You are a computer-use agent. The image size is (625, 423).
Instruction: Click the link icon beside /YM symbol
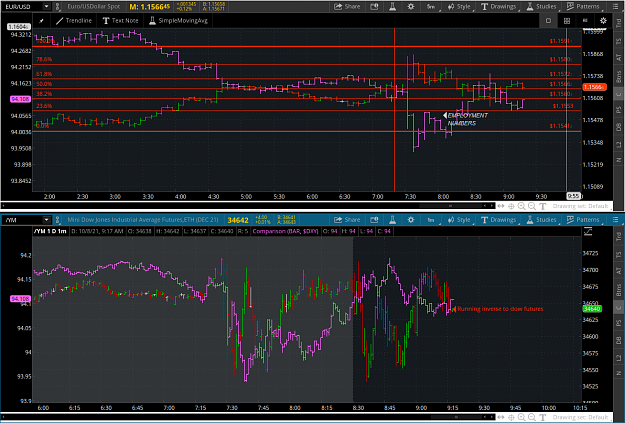pos(57,220)
